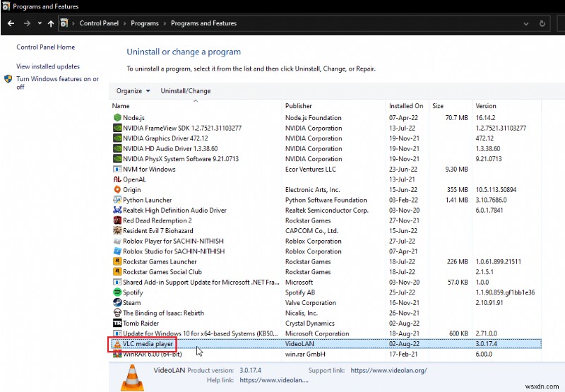Click the Origin program icon
Screen dimensions: 565x392
click(x=117, y=189)
